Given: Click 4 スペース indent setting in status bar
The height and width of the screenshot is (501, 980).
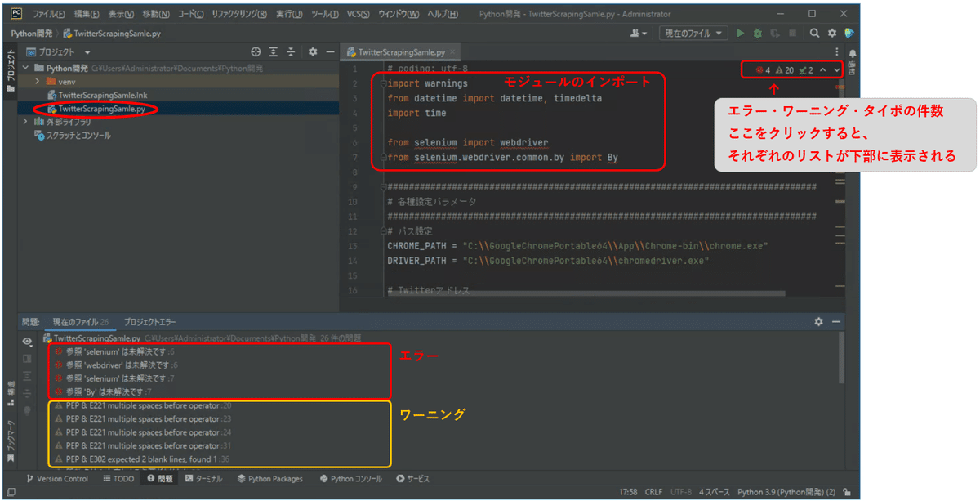Looking at the screenshot, I should coord(715,493).
